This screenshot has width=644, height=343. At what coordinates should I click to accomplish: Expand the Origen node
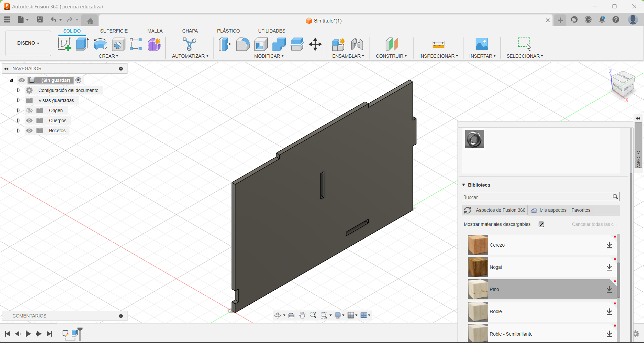[x=19, y=110]
